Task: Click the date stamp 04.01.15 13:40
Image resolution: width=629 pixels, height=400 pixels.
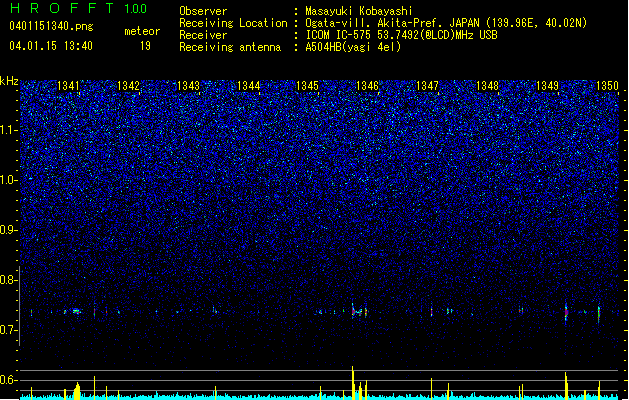Action: point(51,46)
